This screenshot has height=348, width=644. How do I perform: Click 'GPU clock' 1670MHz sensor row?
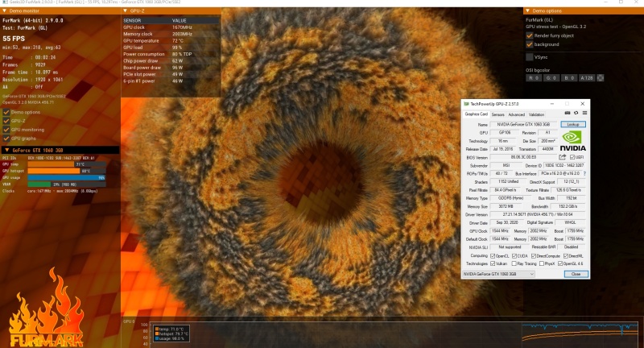click(x=171, y=27)
